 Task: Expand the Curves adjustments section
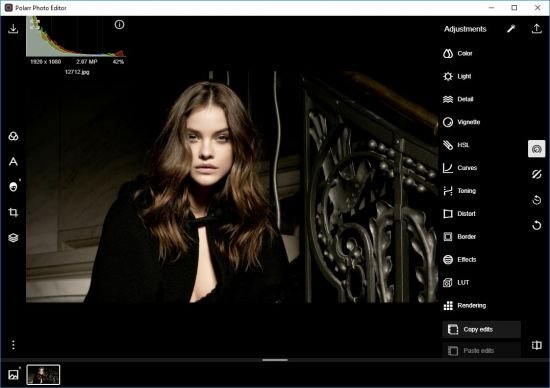tap(460, 168)
